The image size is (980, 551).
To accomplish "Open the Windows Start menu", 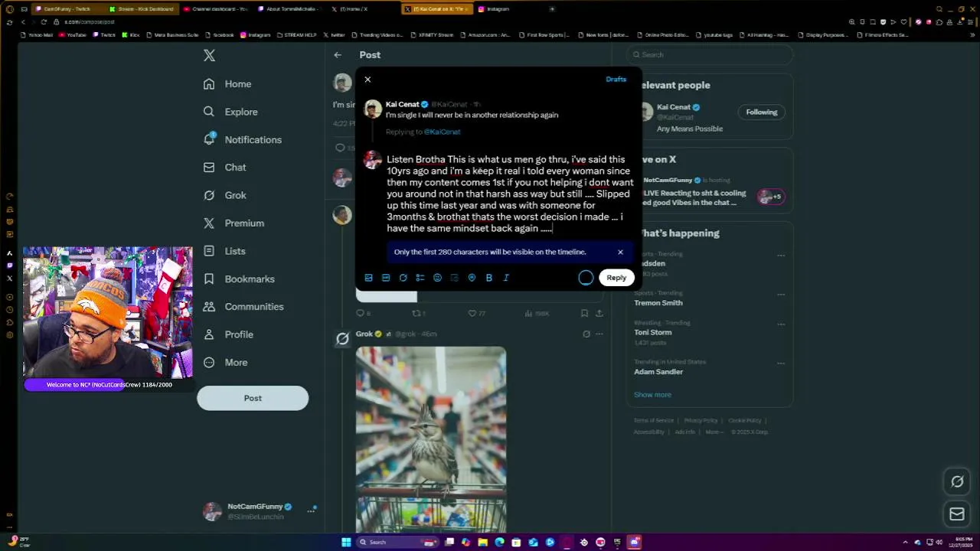I will [x=346, y=542].
